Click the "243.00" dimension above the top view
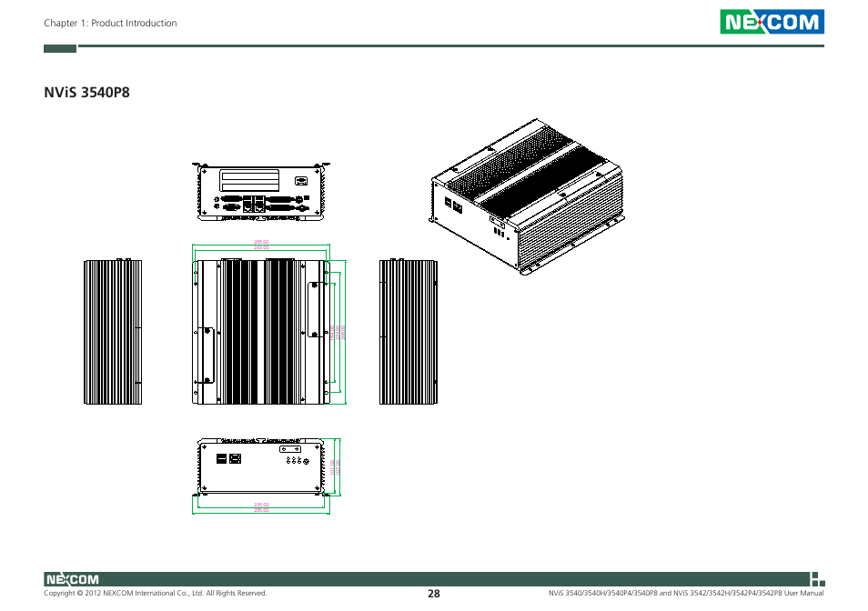This screenshot has width=868, height=611. [x=261, y=247]
